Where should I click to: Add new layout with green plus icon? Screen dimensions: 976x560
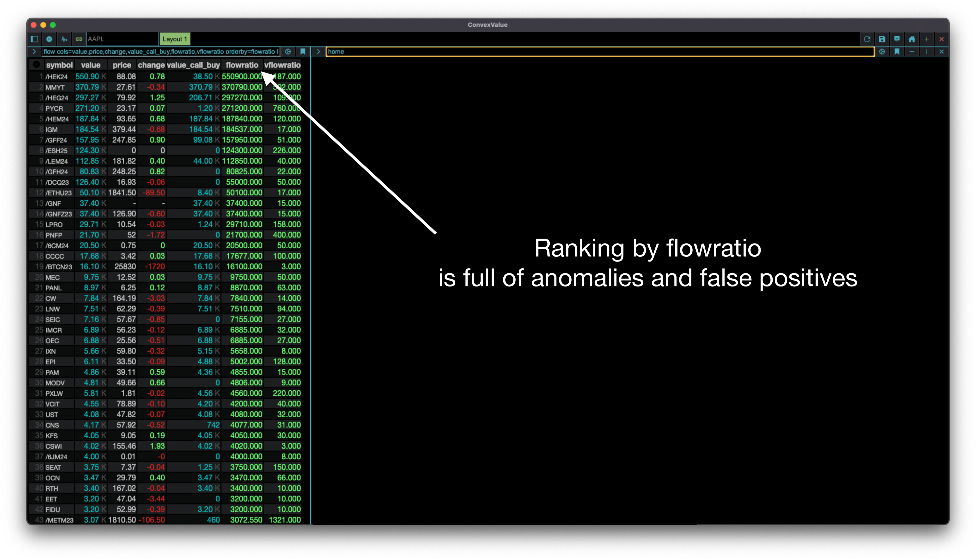(927, 39)
